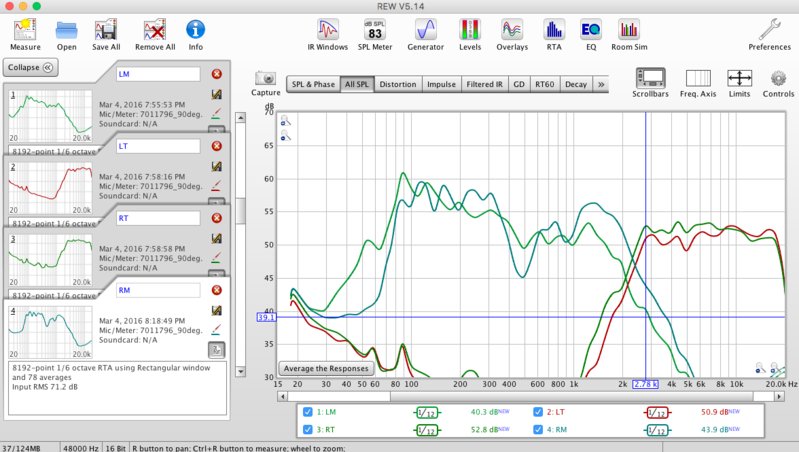Remove the LT measurement with red X

(217, 146)
